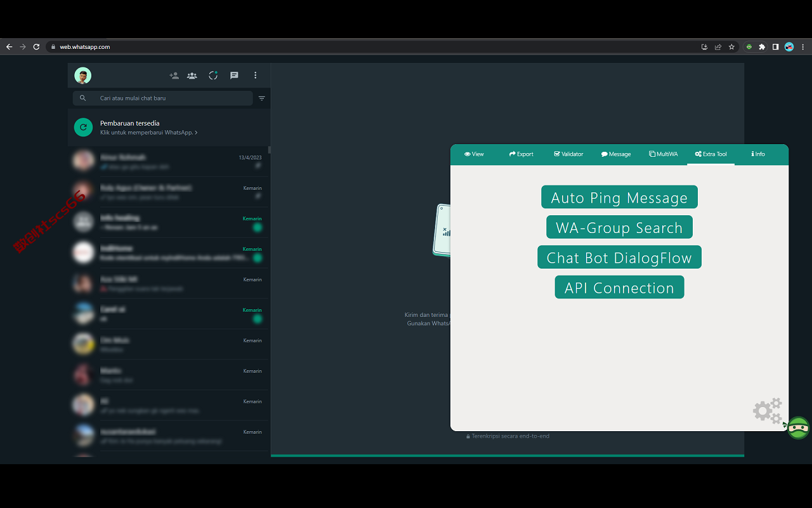812x508 pixels.
Task: Switch to the View tab
Action: click(x=474, y=154)
